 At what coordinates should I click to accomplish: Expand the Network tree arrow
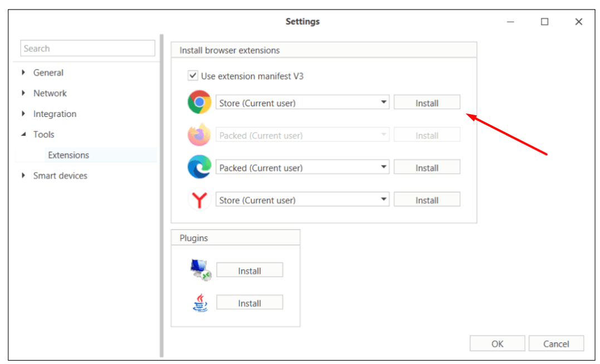tap(23, 94)
